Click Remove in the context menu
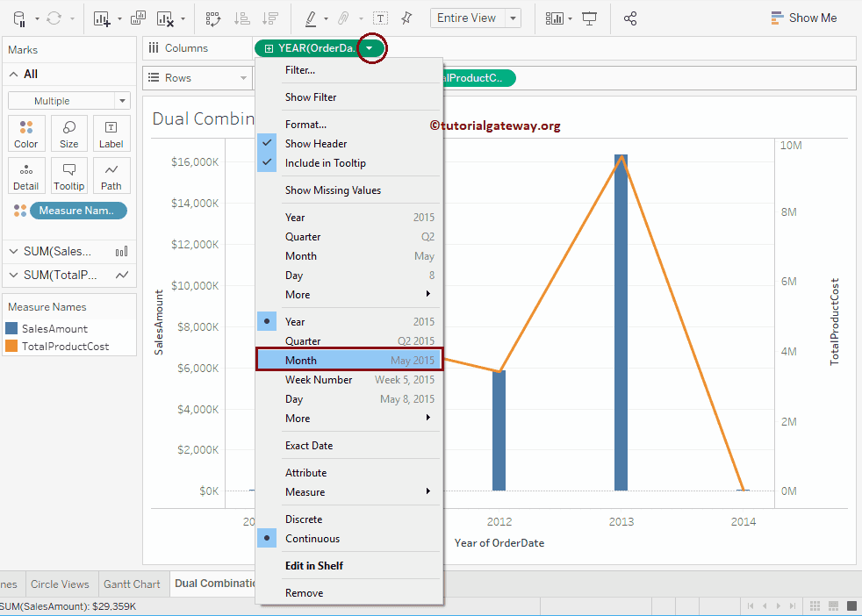The image size is (862, 616). click(304, 593)
